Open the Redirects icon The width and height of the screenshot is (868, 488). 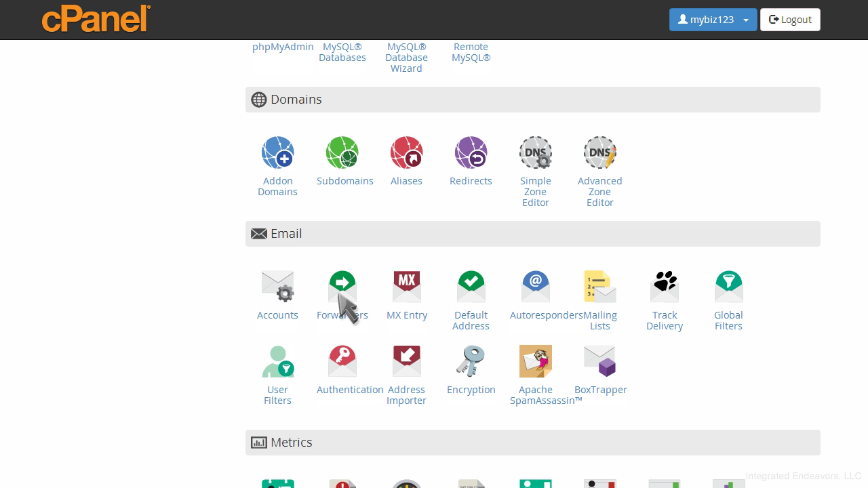(471, 152)
